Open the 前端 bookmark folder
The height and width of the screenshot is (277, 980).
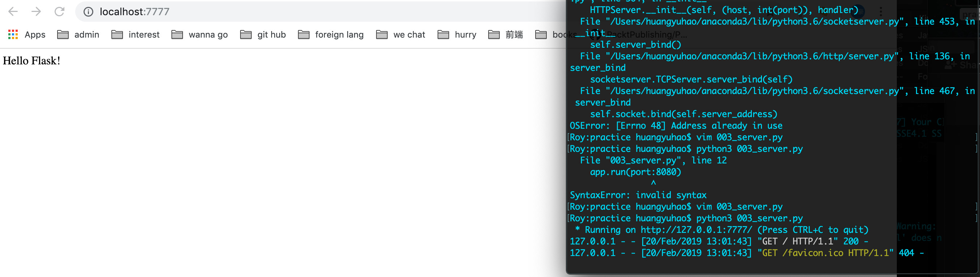point(505,35)
